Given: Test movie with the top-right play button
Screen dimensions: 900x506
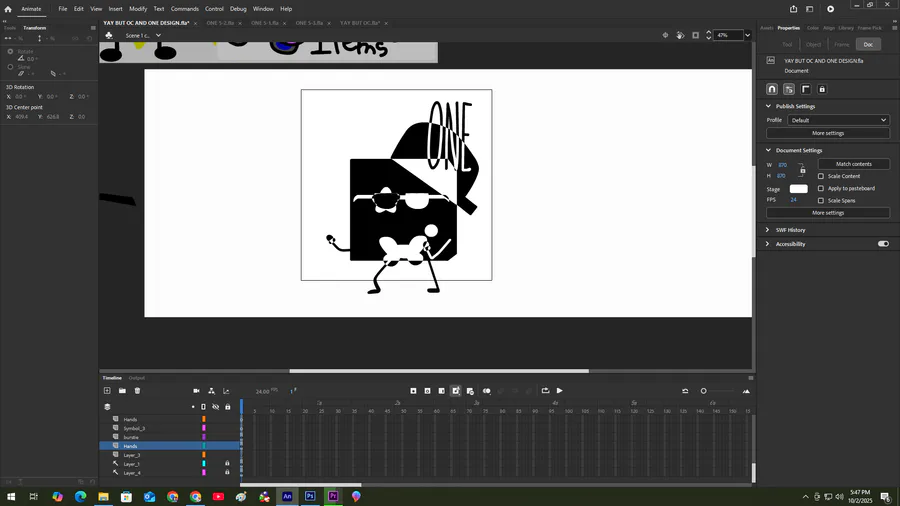Looking at the screenshot, I should click(x=831, y=9).
